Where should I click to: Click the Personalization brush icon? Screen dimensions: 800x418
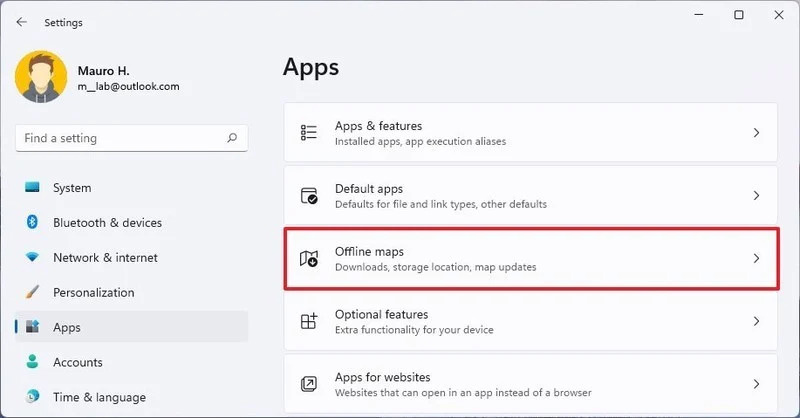click(x=32, y=292)
